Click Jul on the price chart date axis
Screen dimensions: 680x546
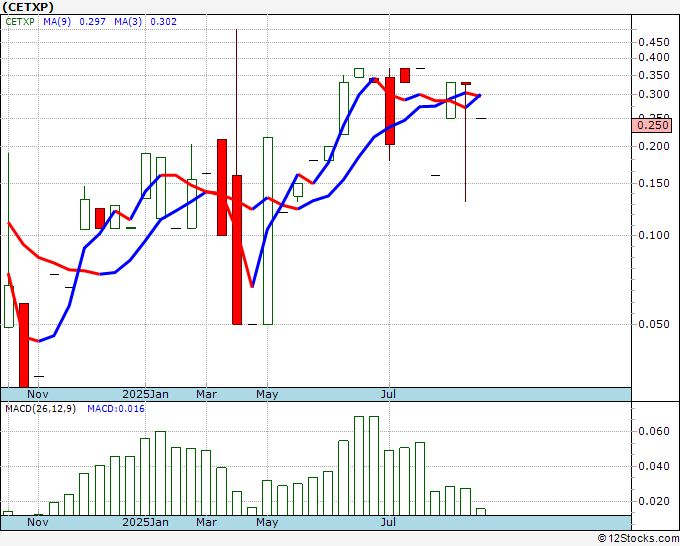click(389, 394)
